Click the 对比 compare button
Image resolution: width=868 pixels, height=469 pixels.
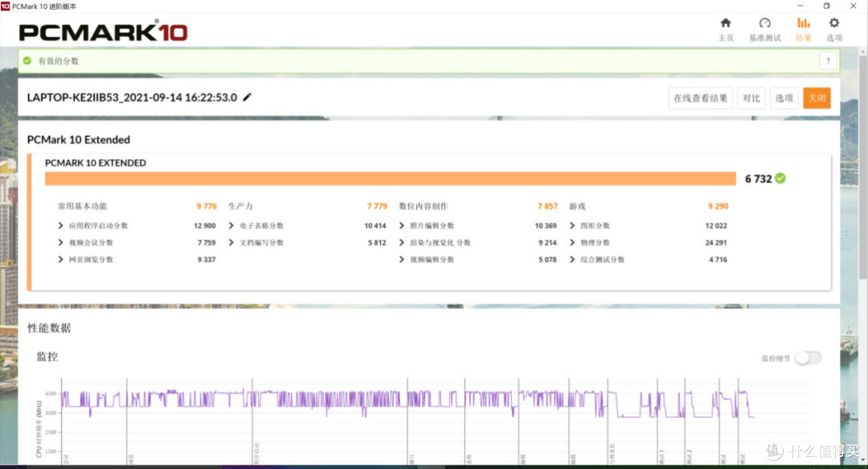coord(751,98)
